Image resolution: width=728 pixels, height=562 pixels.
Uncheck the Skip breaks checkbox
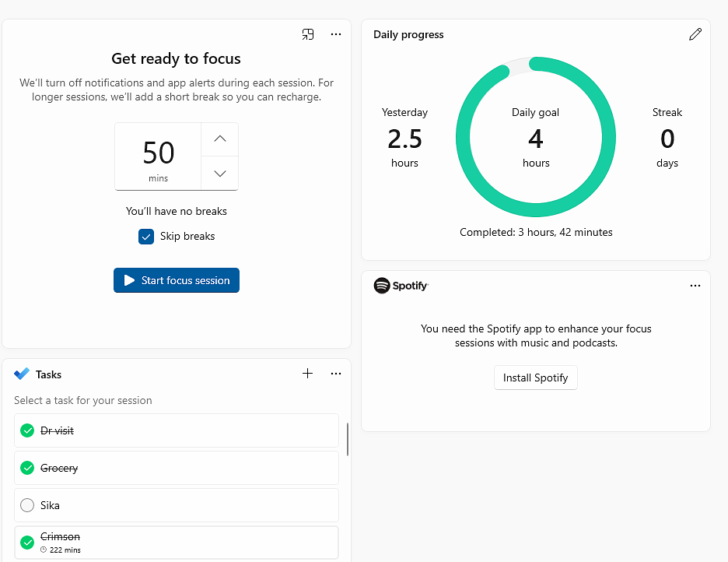[146, 237]
